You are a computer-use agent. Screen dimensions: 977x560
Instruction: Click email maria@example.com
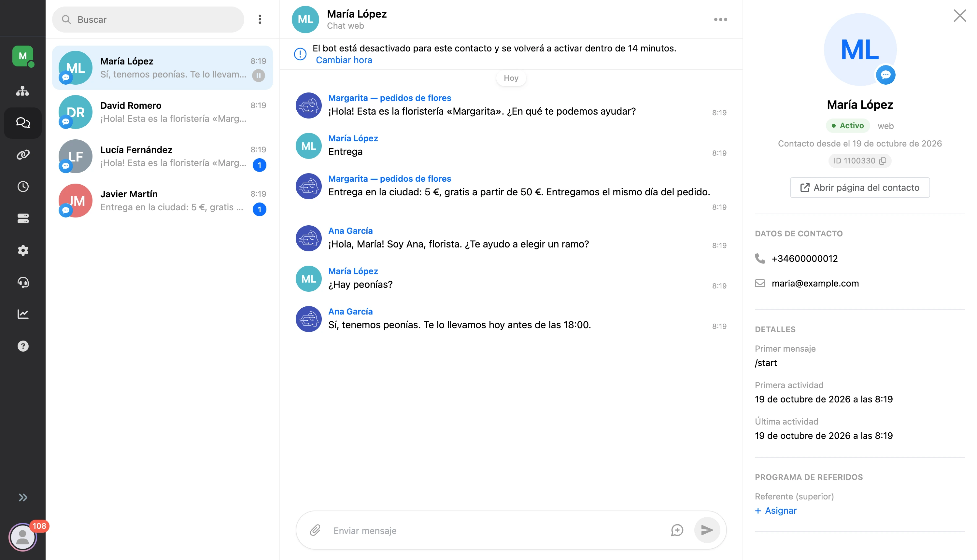pos(815,283)
